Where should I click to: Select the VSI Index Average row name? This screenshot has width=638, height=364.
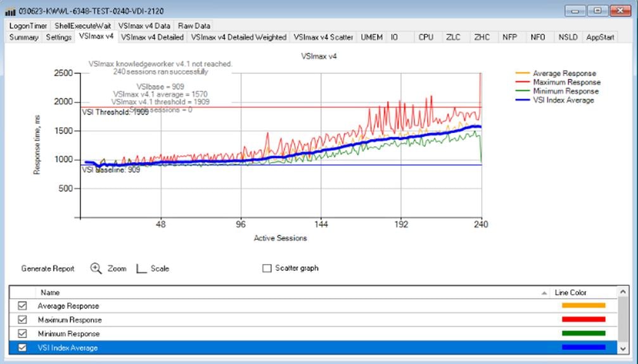(68, 348)
